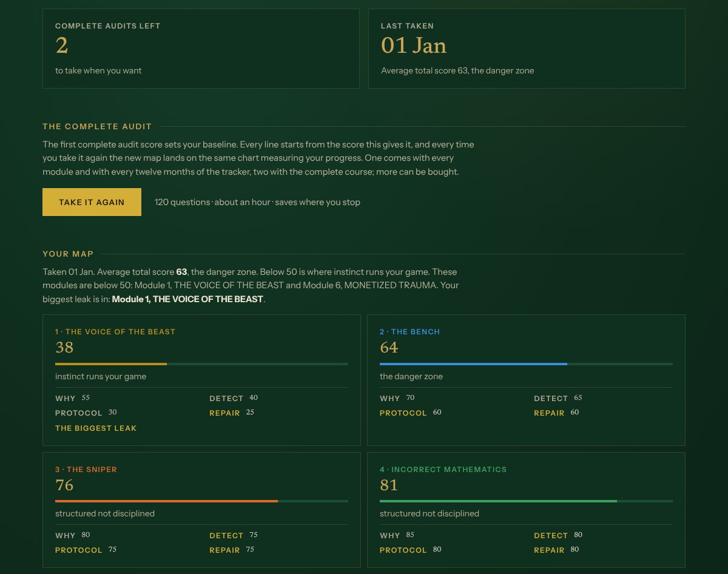Viewport: 728px width, 574px height.
Task: Click WHY in The Bench card
Action: [x=390, y=399]
